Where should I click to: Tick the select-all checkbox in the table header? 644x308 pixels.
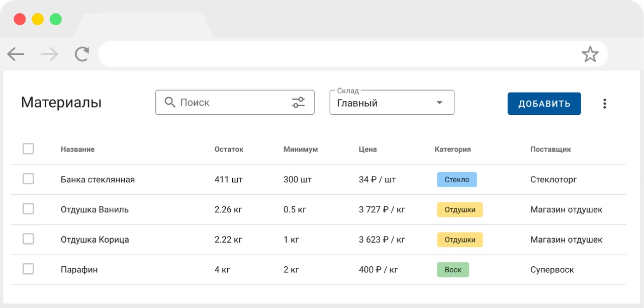(x=28, y=149)
